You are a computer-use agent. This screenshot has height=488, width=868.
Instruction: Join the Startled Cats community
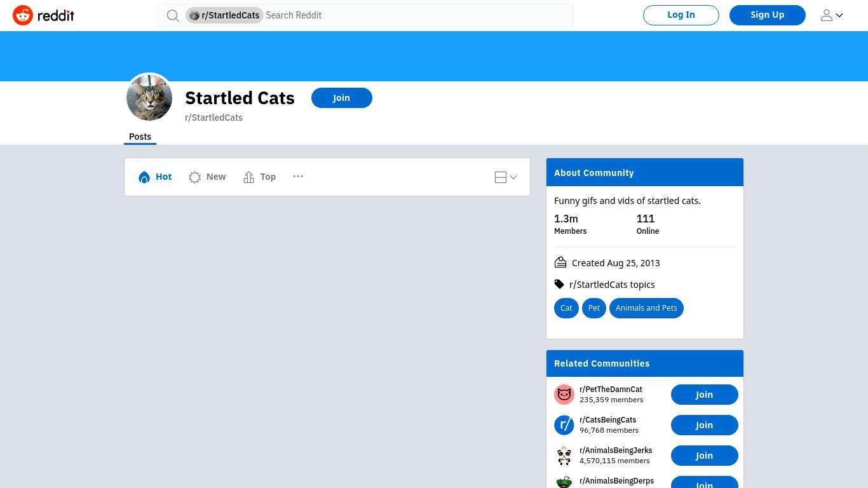click(x=342, y=98)
